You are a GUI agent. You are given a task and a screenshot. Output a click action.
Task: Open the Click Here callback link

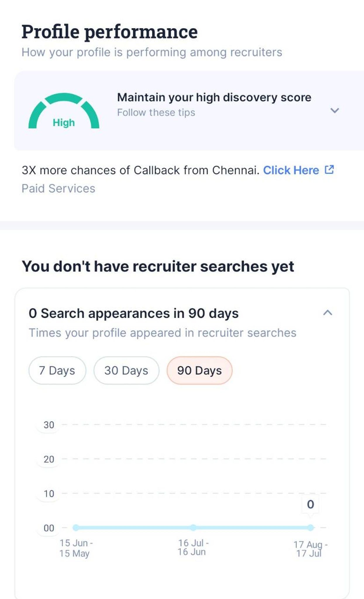[x=291, y=170]
